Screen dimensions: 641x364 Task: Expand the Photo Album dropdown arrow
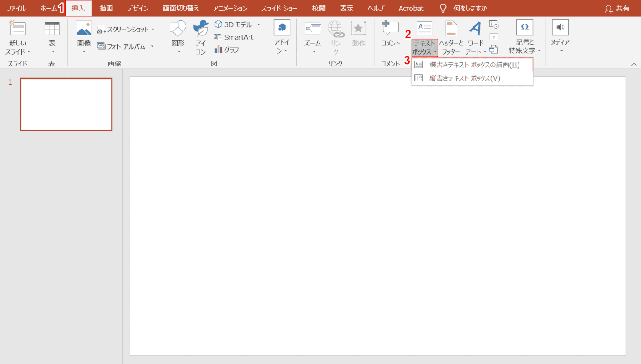click(152, 46)
